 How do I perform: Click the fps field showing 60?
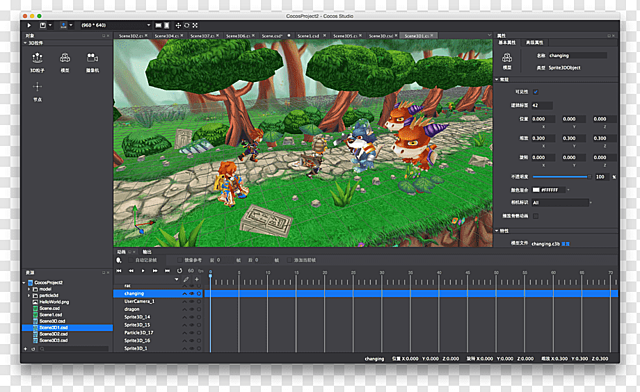(x=191, y=271)
